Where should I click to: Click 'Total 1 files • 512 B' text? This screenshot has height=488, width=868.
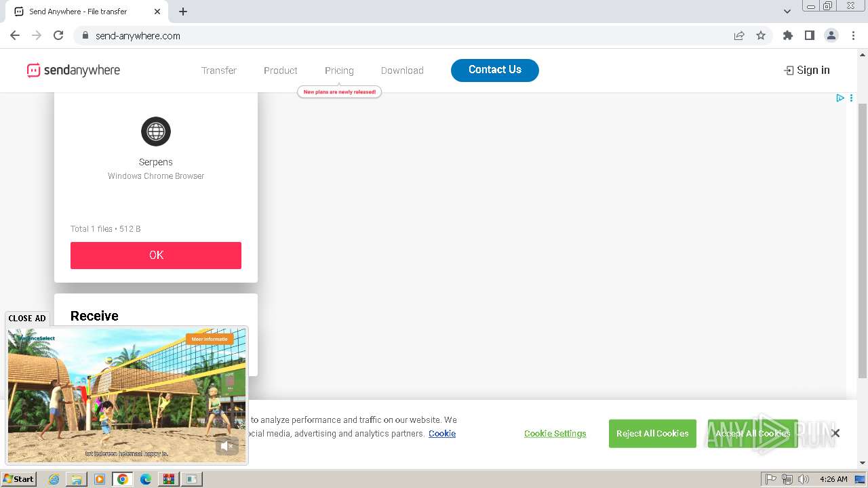106,229
